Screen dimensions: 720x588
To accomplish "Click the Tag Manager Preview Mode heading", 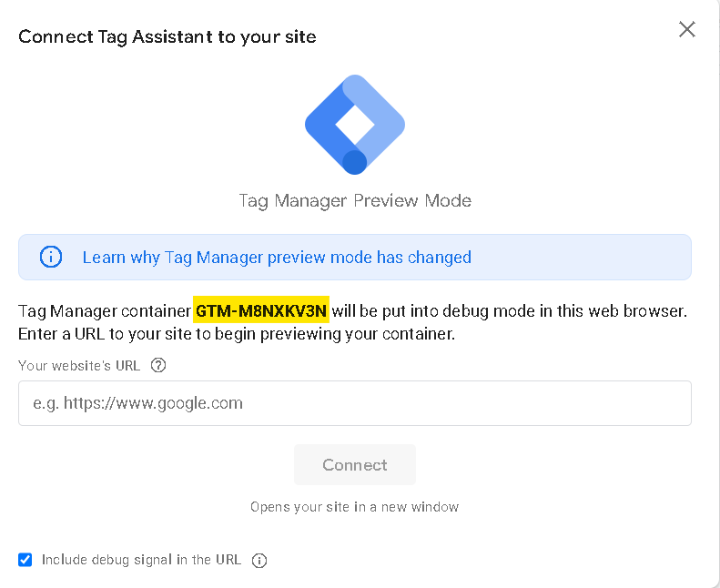I will point(355,200).
